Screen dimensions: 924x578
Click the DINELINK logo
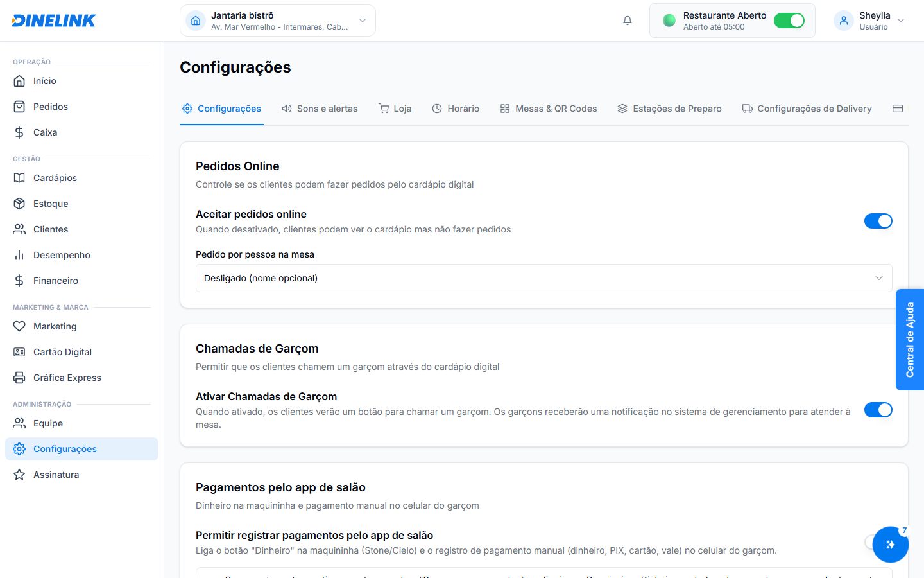coord(54,21)
